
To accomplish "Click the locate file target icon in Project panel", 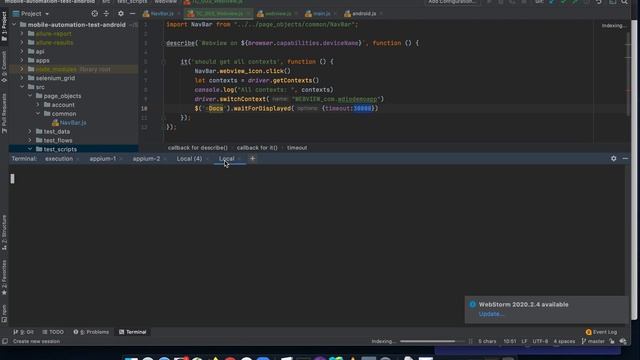I will tap(95, 13).
